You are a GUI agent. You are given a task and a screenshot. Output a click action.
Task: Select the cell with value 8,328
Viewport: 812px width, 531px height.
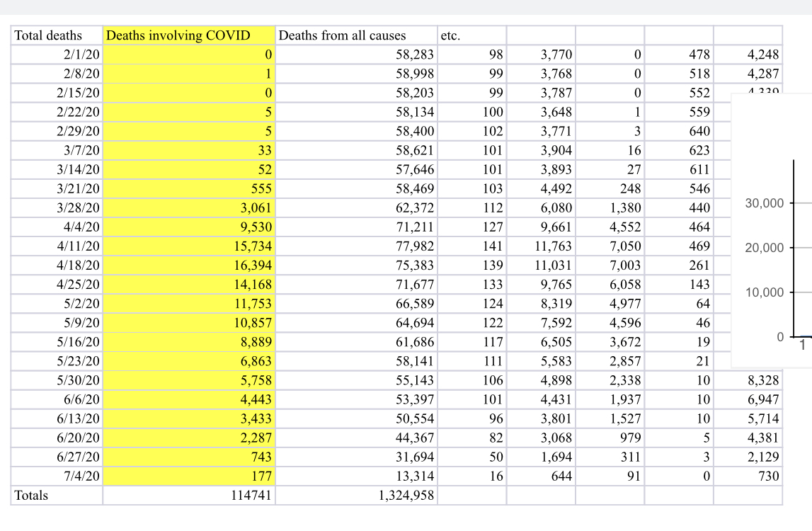[748, 380]
